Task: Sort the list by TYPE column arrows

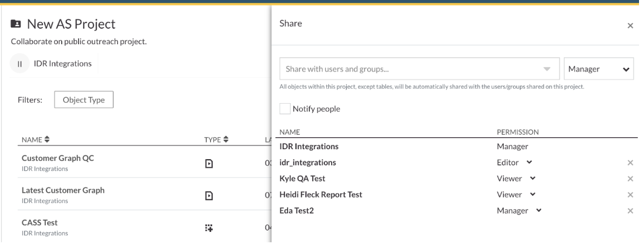Action: point(226,140)
